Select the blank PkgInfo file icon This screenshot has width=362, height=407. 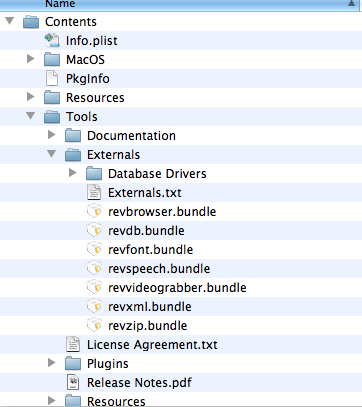tap(52, 78)
